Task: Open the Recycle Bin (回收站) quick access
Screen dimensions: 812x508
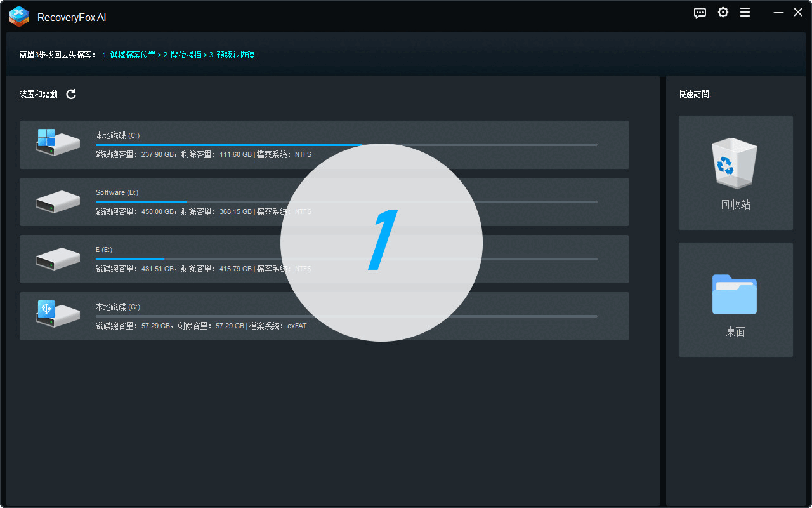Action: point(735,173)
